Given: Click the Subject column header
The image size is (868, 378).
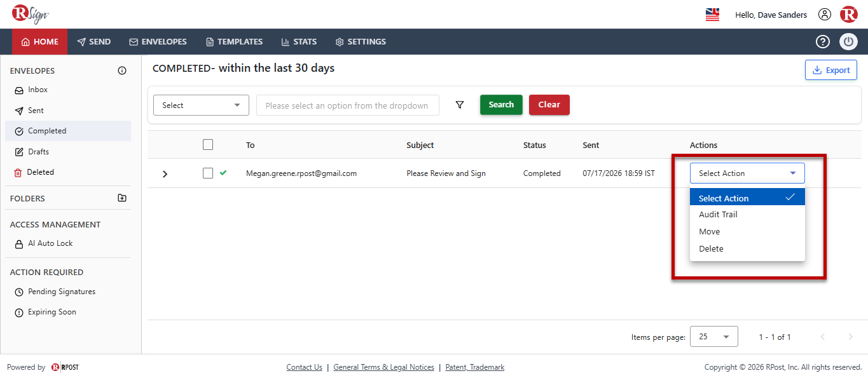Looking at the screenshot, I should pyautogui.click(x=420, y=145).
